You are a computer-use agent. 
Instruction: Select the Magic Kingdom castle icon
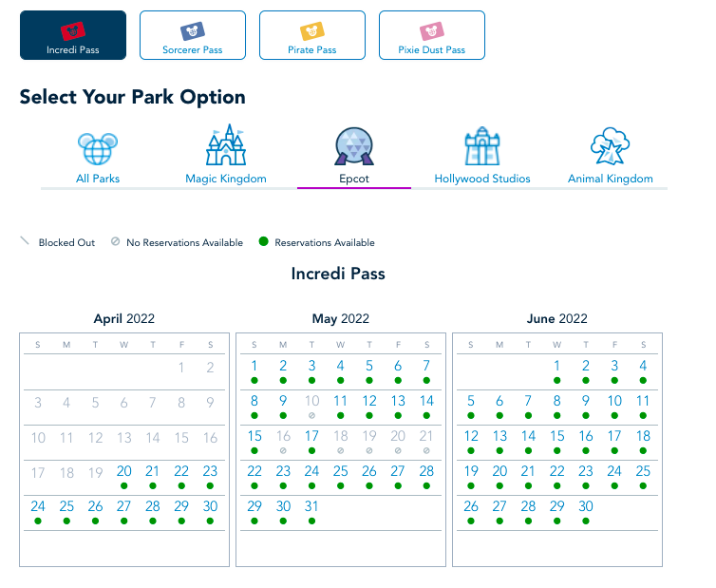pos(226,145)
